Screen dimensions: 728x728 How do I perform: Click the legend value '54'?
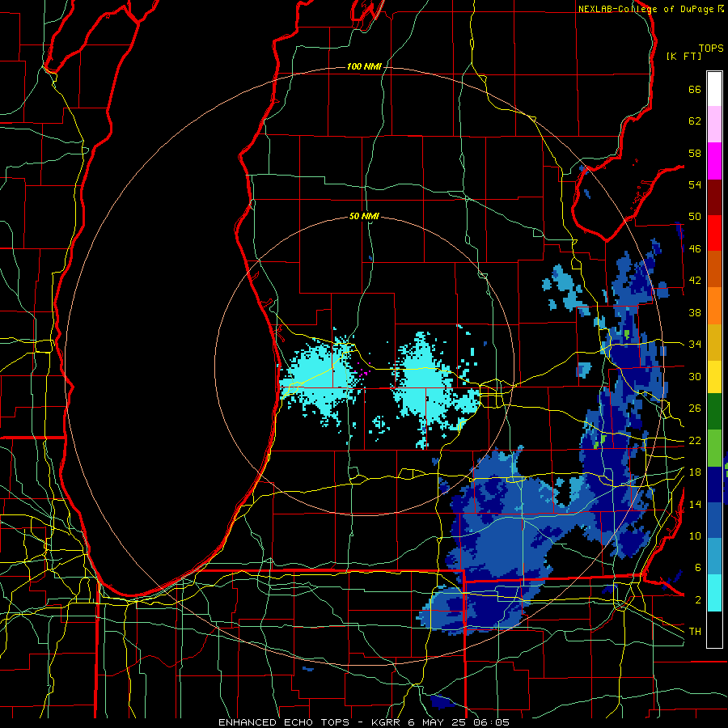click(695, 184)
